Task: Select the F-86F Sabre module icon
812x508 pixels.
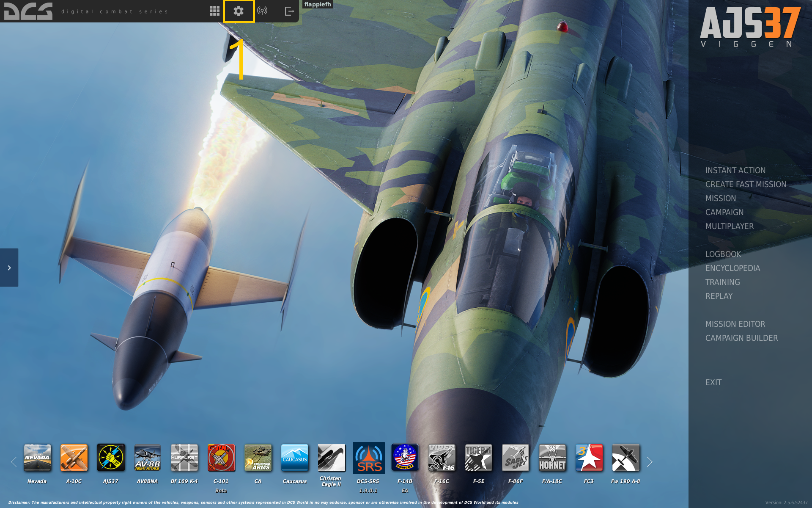Action: 516,458
